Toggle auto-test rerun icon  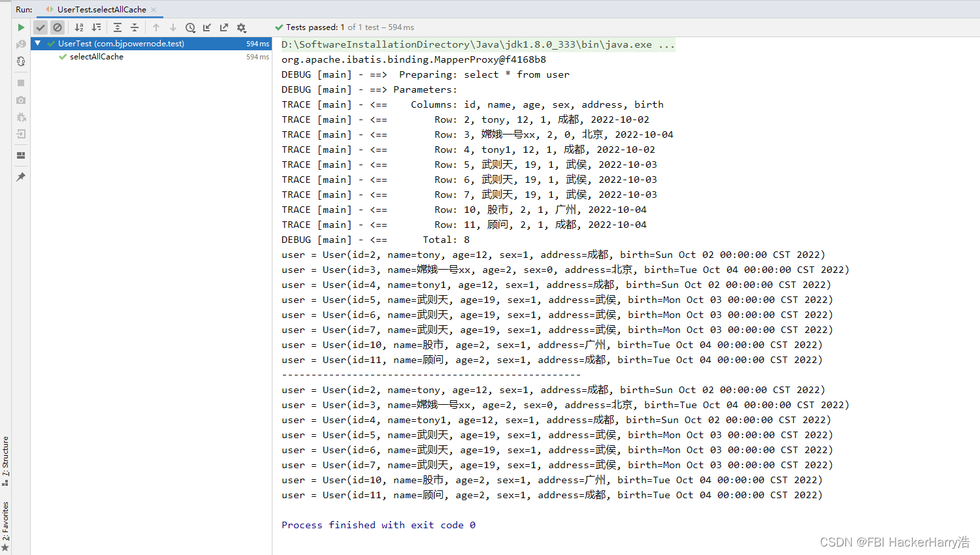[21, 61]
